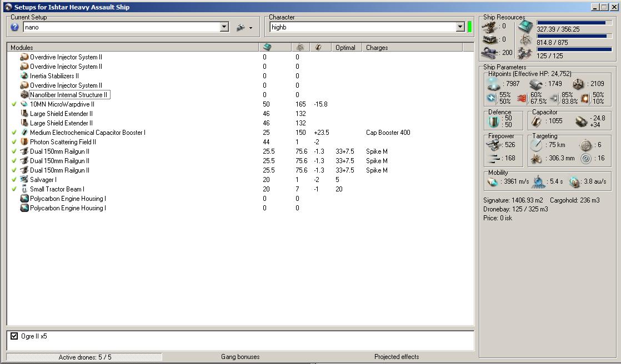621x364 pixels.
Task: Click the blue help question mark icon
Action: coord(14,27)
